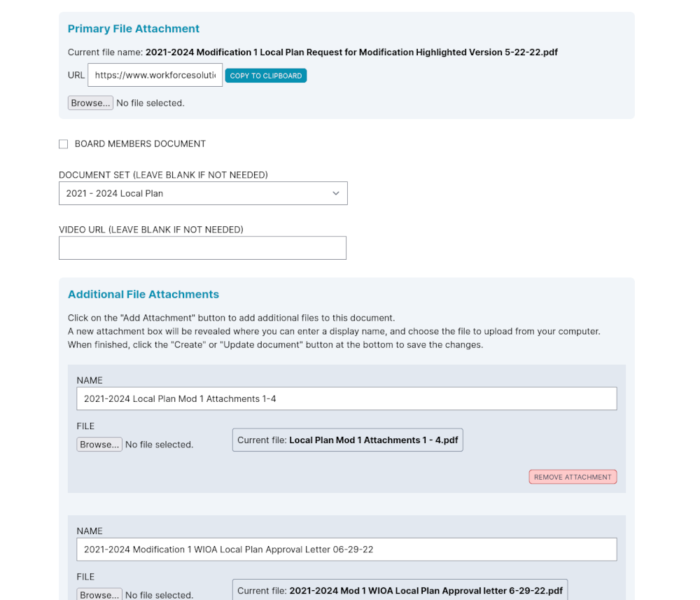Click the Board Members Document label
This screenshot has height=600, width=700.
click(x=140, y=144)
